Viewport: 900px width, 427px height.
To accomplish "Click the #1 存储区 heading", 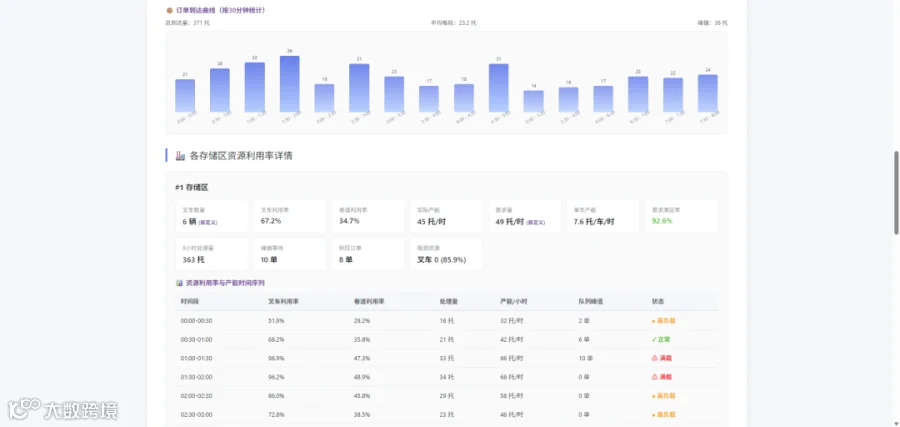I will (x=192, y=188).
